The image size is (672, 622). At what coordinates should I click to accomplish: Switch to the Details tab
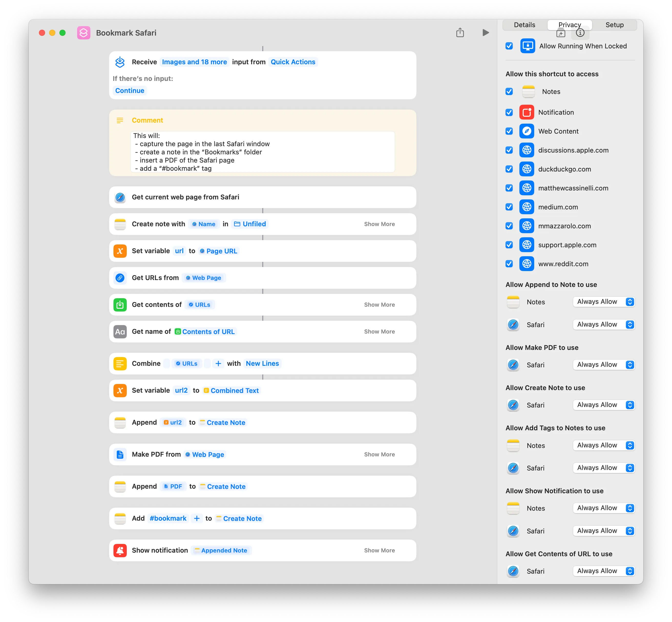pos(524,25)
